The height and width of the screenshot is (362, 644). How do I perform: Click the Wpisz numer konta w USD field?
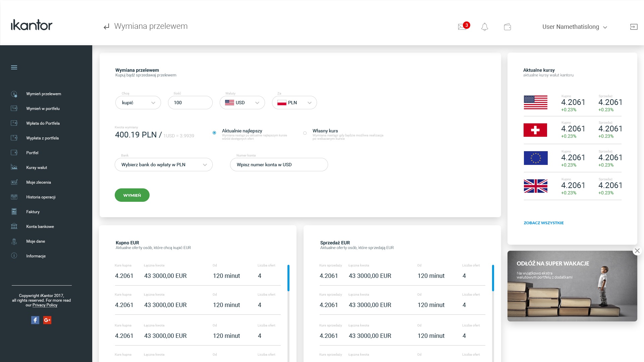(x=279, y=165)
